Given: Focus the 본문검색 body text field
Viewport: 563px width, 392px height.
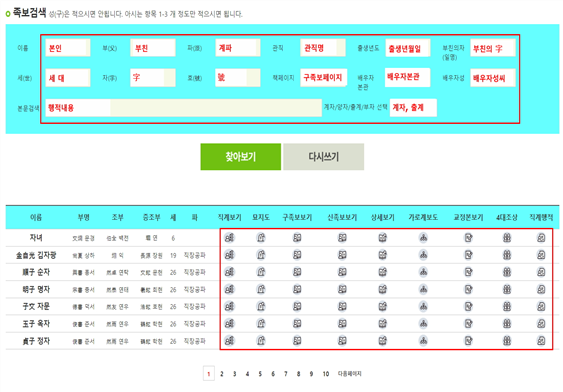Looking at the screenshot, I should coord(183,108).
